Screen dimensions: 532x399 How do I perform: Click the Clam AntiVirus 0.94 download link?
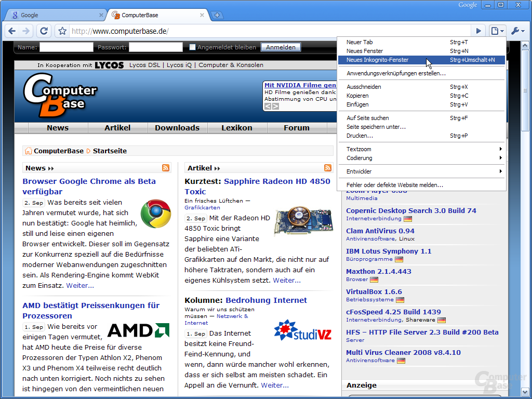[380, 231]
